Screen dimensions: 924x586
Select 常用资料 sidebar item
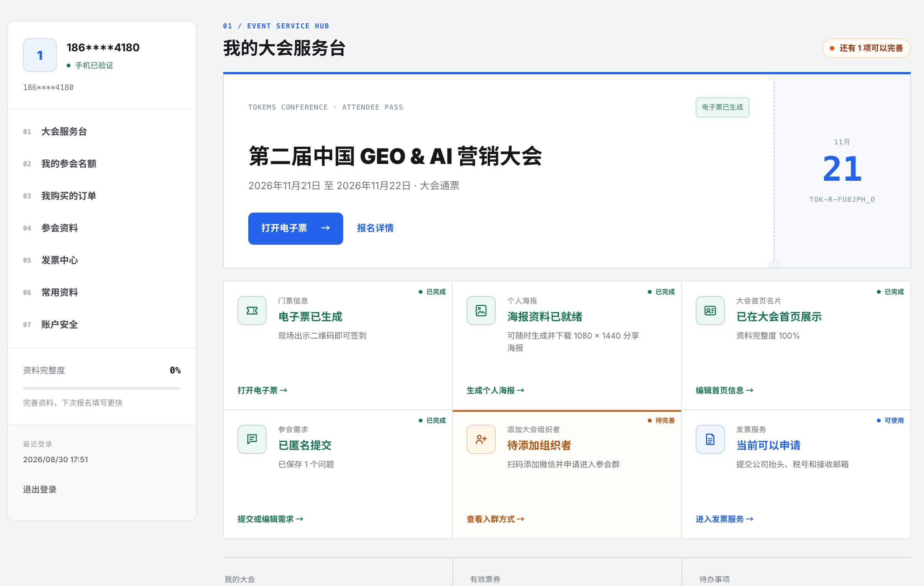102,292
